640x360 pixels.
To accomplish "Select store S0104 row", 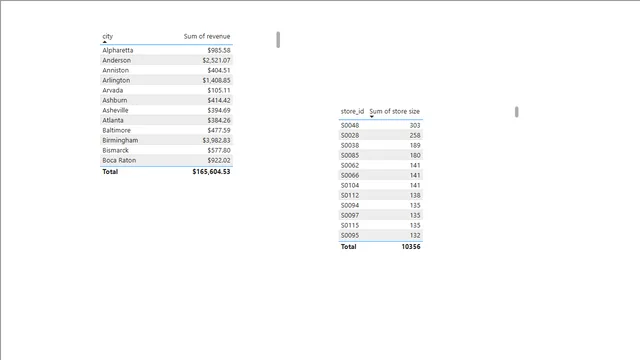I will 380,185.
